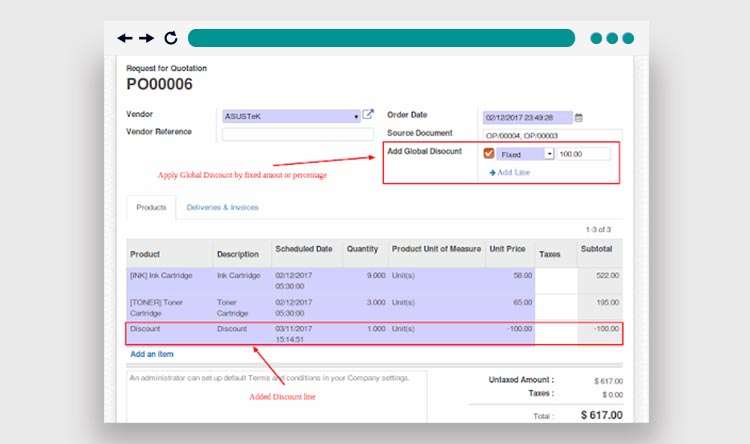Open vendor ASUSTeK external link icon
This screenshot has height=444, width=750.
368,114
